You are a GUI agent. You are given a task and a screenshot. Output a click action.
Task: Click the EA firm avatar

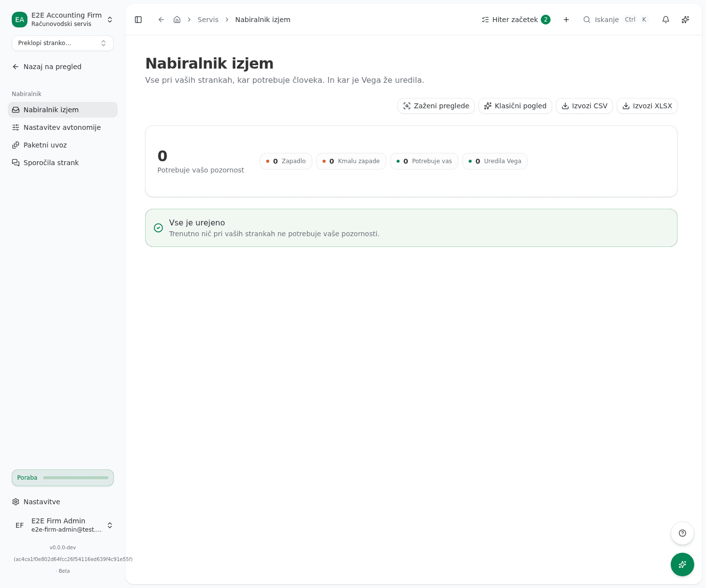pyautogui.click(x=20, y=20)
